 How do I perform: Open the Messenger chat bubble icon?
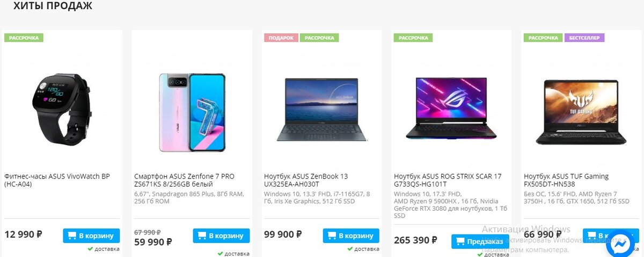coord(623,244)
